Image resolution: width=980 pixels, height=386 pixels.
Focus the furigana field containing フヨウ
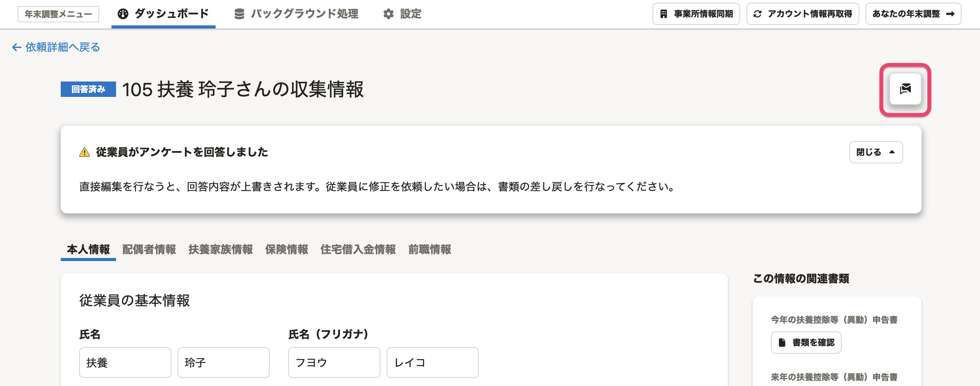[334, 363]
